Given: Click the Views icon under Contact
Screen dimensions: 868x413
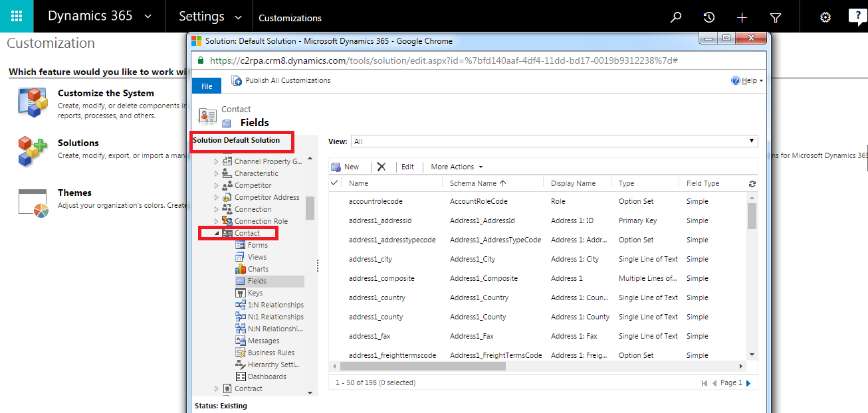Looking at the screenshot, I should [241, 257].
